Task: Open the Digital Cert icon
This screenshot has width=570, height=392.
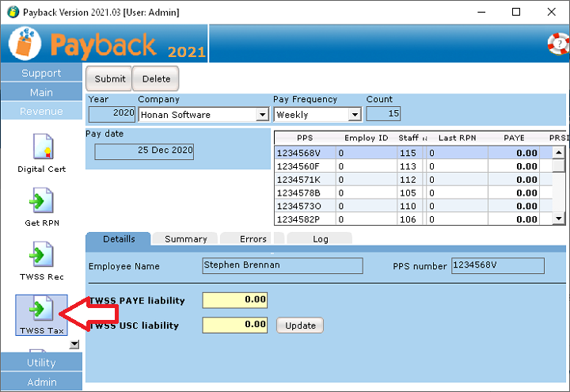Action: pos(40,148)
